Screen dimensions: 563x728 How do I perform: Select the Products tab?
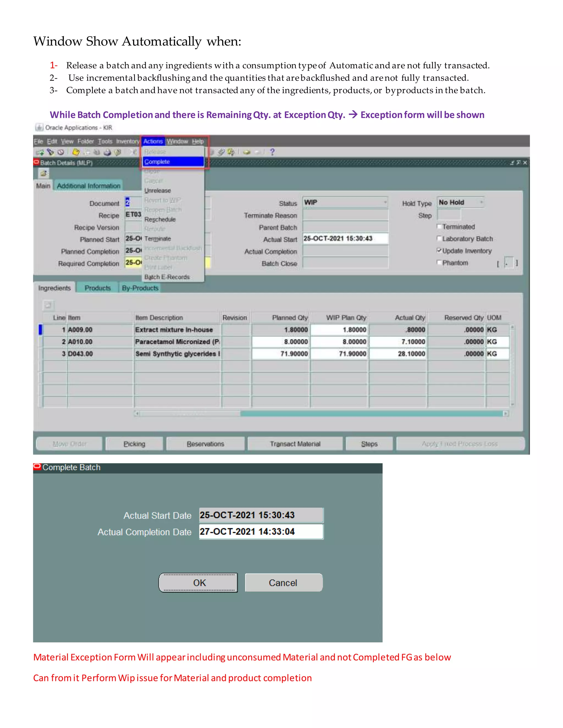click(97, 288)
